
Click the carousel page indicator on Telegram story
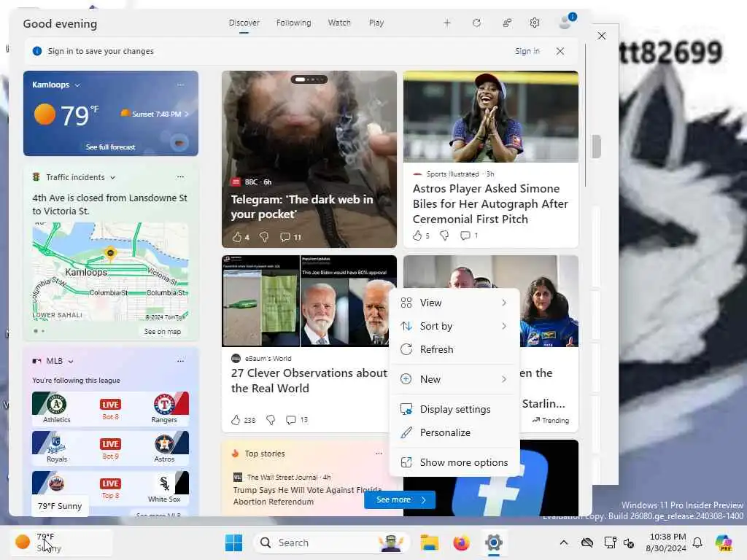tap(309, 79)
